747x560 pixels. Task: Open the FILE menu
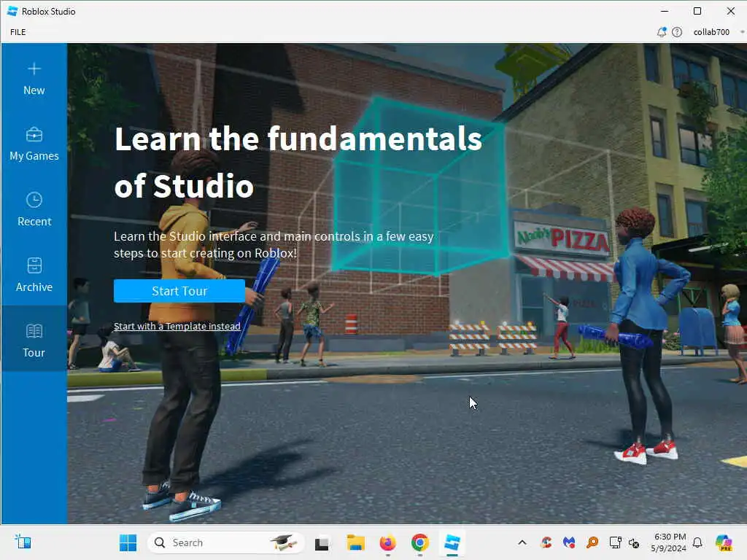(x=18, y=32)
